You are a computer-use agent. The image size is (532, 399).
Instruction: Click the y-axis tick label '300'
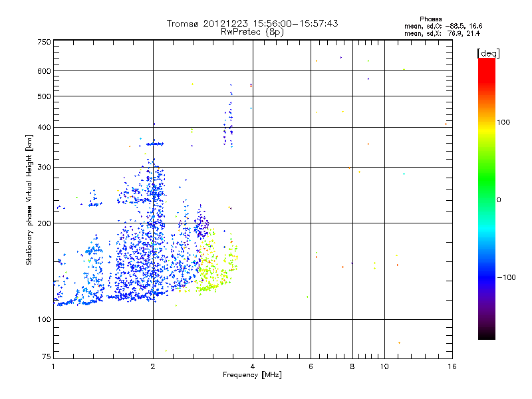pyautogui.click(x=45, y=168)
